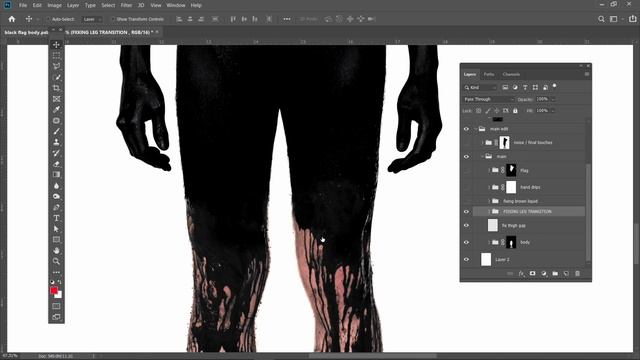The height and width of the screenshot is (360, 640).
Task: Lock all layer attributes padlock icon
Action: 515,111
